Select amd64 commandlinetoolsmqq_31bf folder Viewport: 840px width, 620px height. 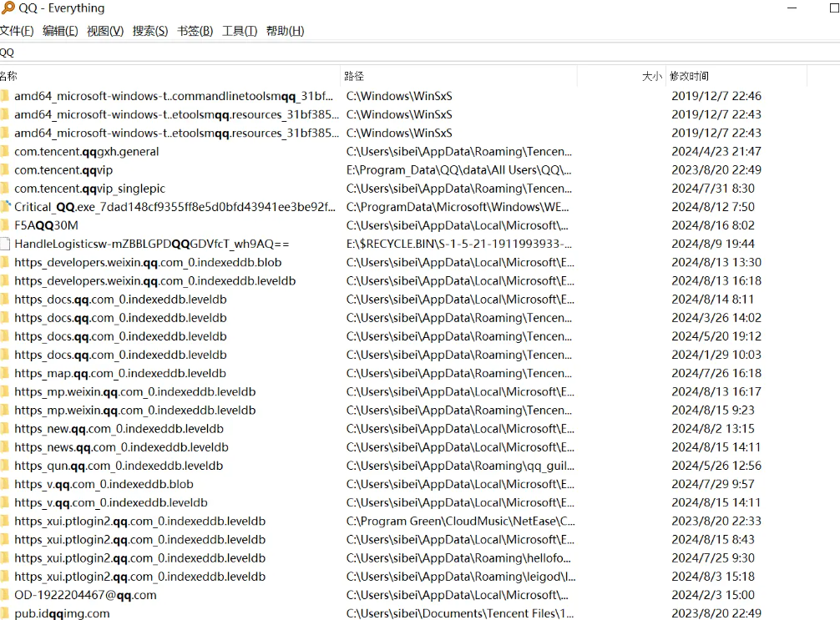coord(174,96)
